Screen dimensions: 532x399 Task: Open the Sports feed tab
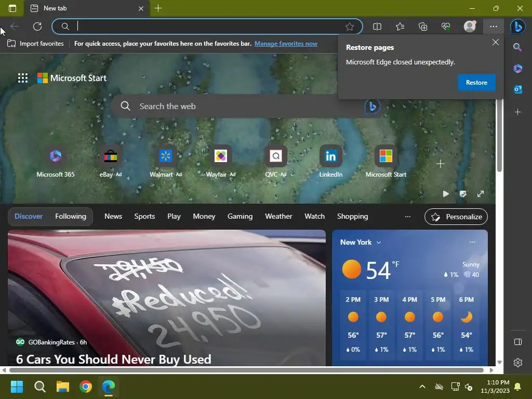[144, 217]
